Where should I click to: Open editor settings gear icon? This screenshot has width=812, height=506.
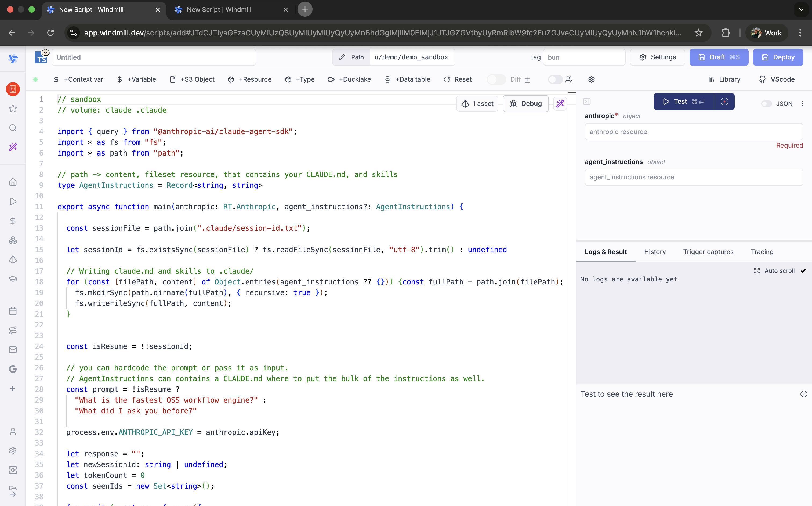[591, 80]
